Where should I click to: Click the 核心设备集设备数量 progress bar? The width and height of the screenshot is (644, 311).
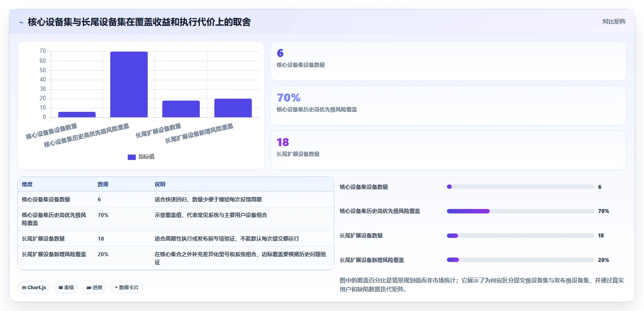520,187
